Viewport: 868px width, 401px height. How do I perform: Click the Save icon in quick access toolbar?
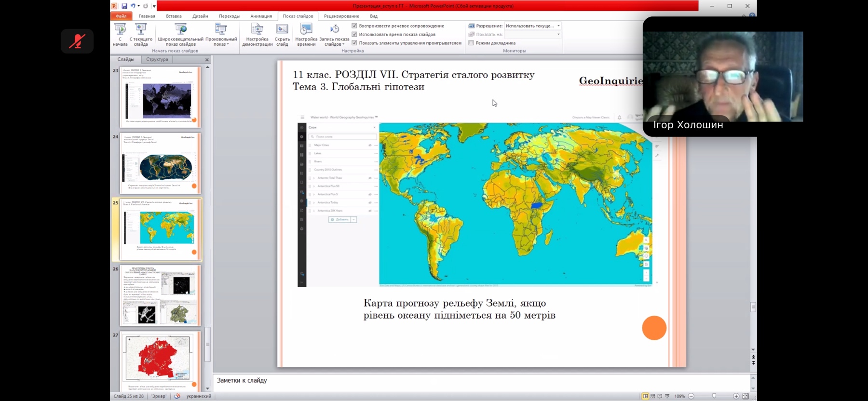point(124,6)
